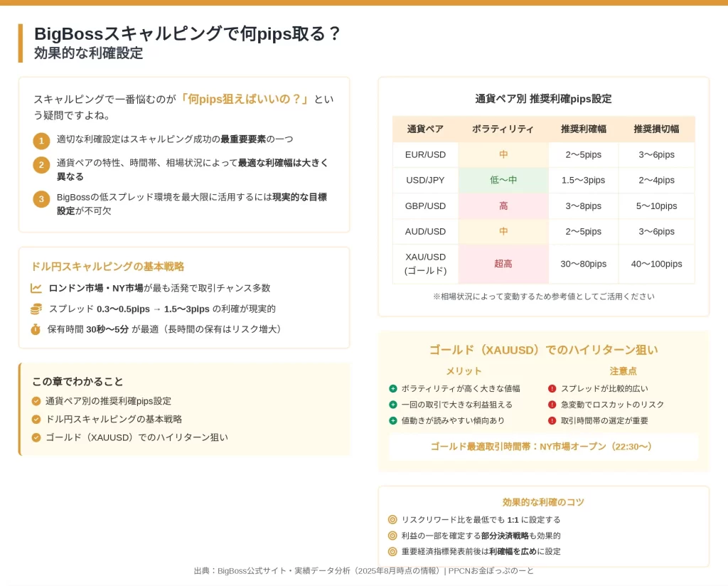Click the 推奨利確幅 column header

pyautogui.click(x=584, y=129)
